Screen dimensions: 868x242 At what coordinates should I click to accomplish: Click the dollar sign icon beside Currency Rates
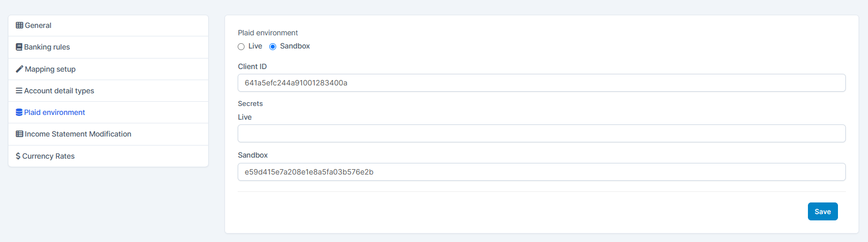[18, 156]
